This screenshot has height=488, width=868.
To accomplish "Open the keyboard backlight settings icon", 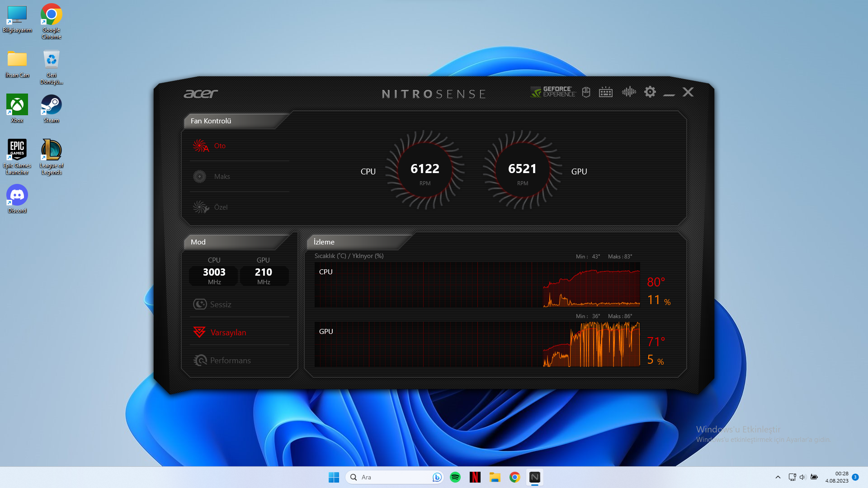I will coord(605,92).
